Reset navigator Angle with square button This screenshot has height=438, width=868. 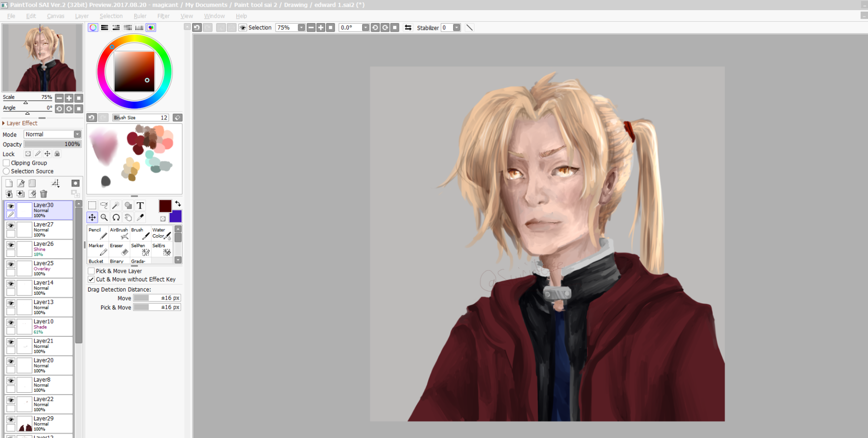click(79, 108)
